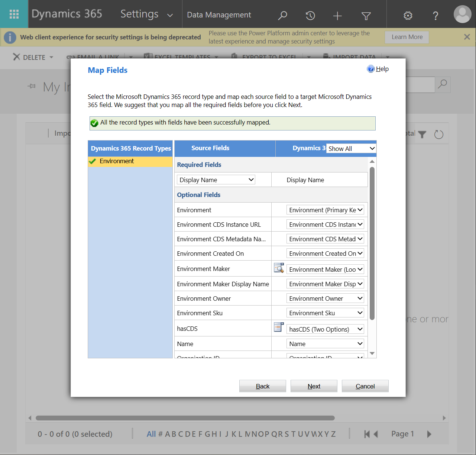Screen dimensions: 476x455
Task: Click the two-options icon beside hasCDS
Action: (x=279, y=327)
